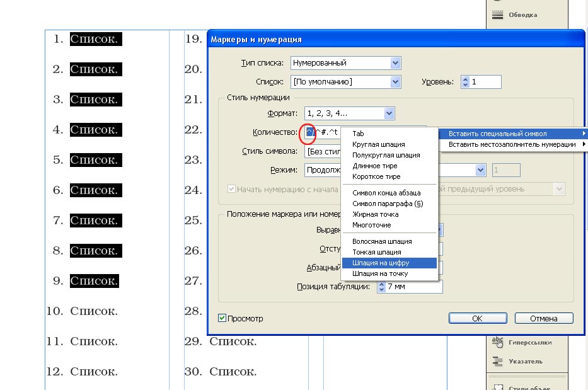Open the Формат numbering dropdown
Screen dimensions: 588x390
click(x=389, y=113)
